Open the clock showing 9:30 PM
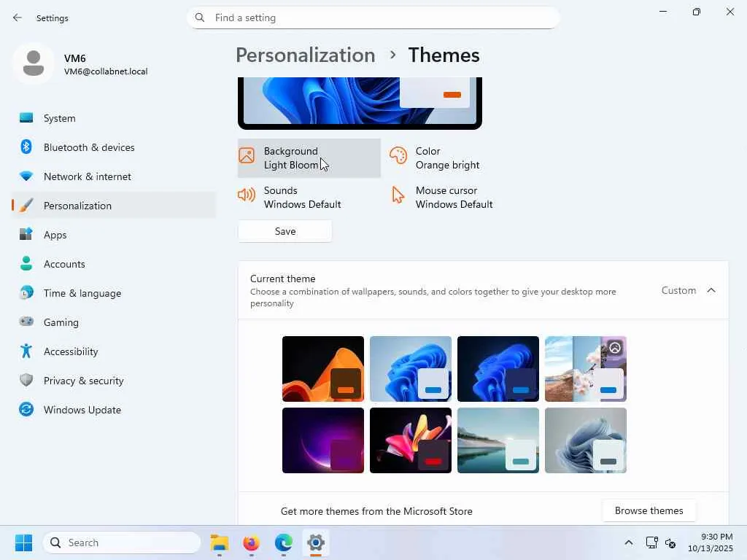The height and width of the screenshot is (560, 747). pos(710,542)
